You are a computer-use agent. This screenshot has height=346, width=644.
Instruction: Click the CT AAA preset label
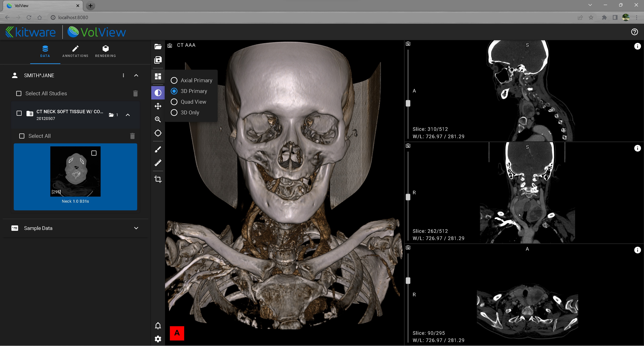(186, 45)
